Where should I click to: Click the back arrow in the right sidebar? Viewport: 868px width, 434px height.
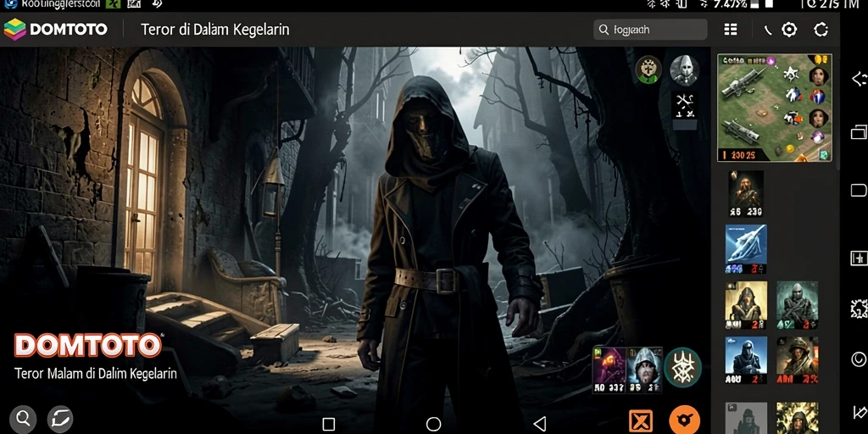[859, 79]
